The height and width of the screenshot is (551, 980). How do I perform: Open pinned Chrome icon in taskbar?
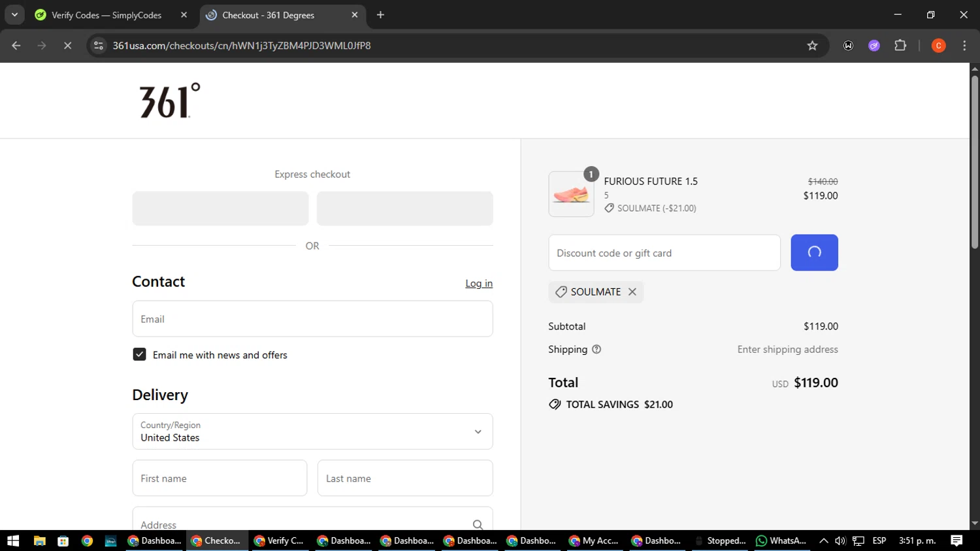coord(87,541)
